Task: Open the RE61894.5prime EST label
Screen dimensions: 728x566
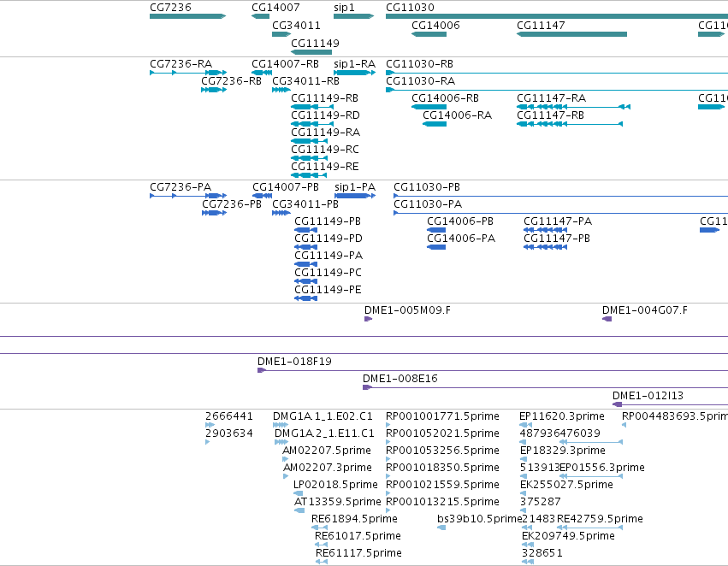Action: pyautogui.click(x=355, y=519)
